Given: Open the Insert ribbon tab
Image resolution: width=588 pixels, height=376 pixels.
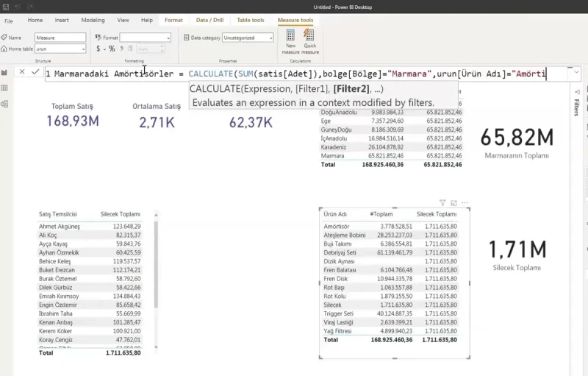Looking at the screenshot, I should (62, 21).
